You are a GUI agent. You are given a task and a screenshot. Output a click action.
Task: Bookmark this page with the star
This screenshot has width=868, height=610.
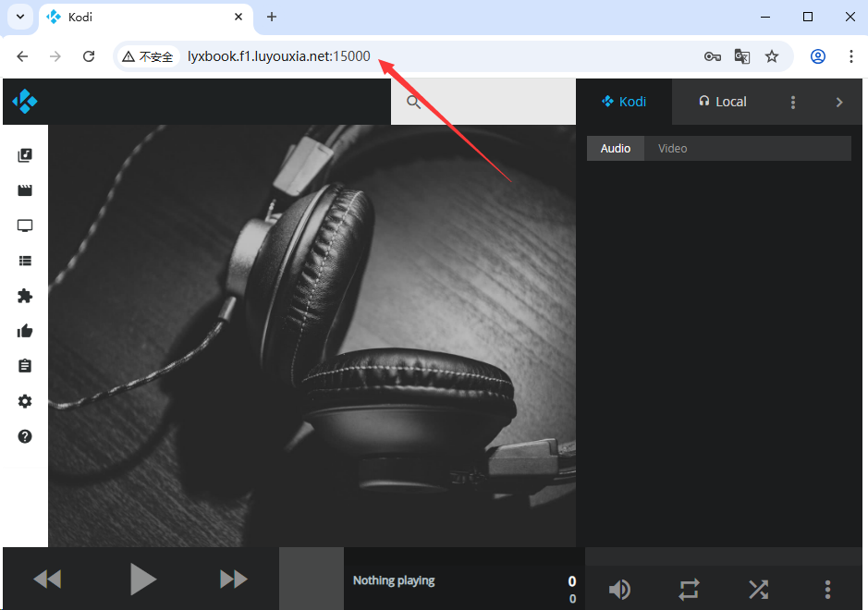(772, 55)
